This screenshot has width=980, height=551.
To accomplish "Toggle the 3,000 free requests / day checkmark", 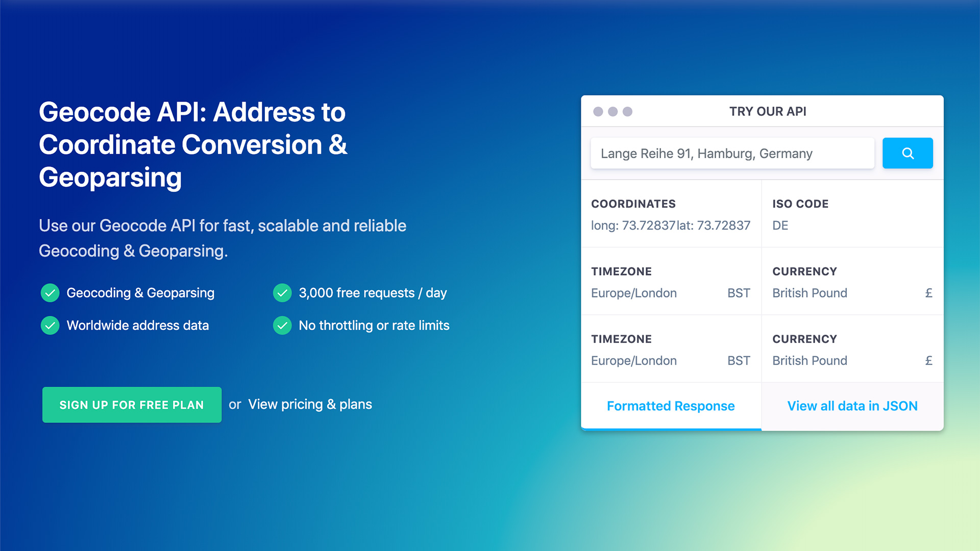I will [282, 293].
